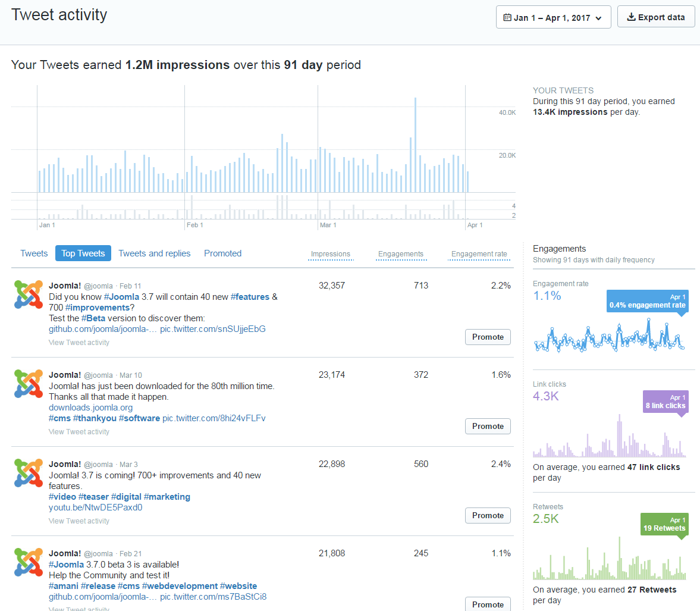Click the Mar 10 tweet date
The image size is (700, 611).
click(x=130, y=375)
